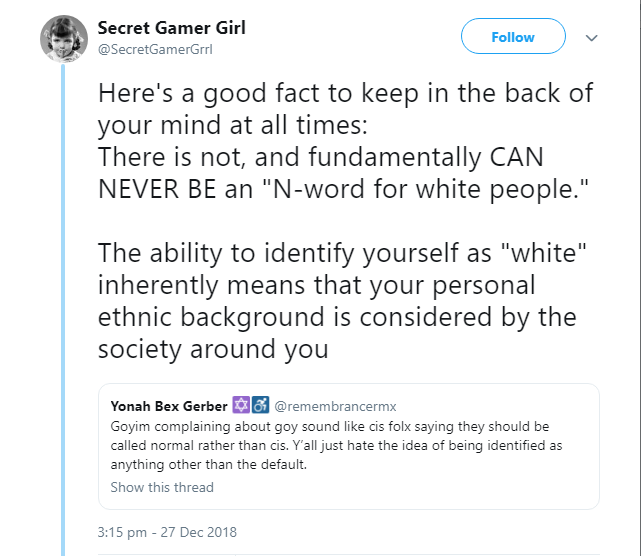Open the @SecretGamerGrrl handle link
The width and height of the screenshot is (641, 556).
(x=155, y=49)
